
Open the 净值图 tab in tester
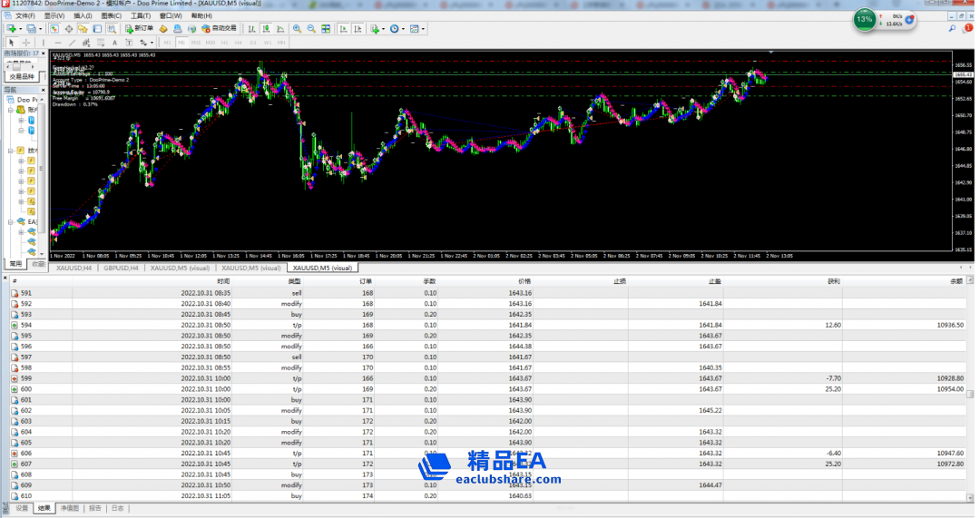[71, 509]
